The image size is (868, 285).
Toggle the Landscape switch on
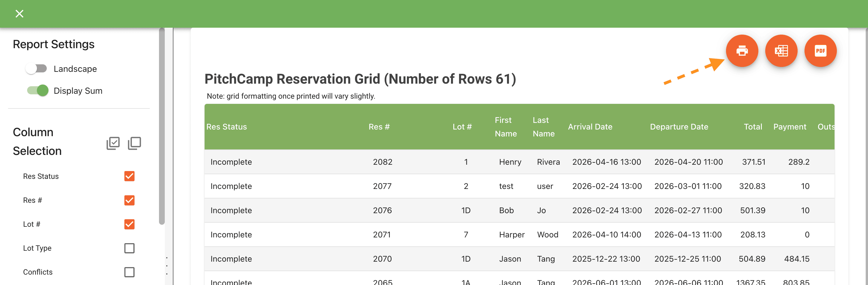[36, 69]
